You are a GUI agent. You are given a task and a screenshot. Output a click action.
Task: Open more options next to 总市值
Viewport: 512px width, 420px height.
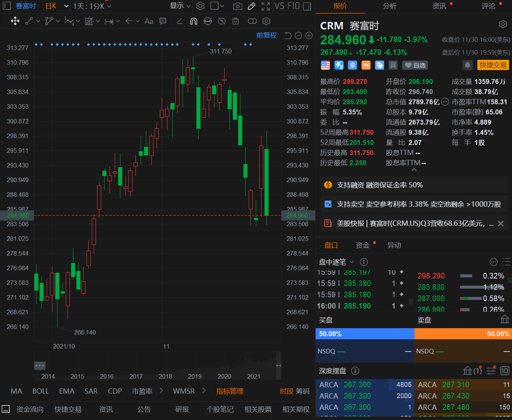[445, 102]
